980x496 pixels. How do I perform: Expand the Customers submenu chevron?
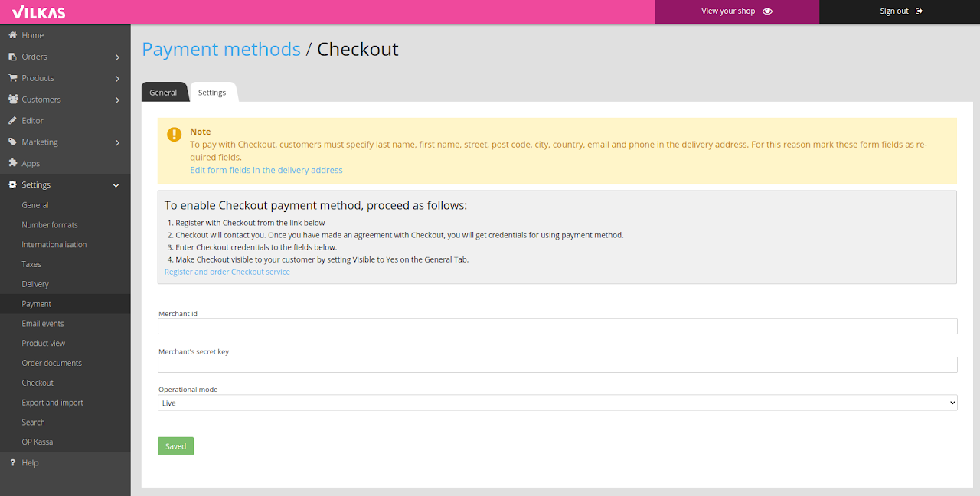coord(116,100)
